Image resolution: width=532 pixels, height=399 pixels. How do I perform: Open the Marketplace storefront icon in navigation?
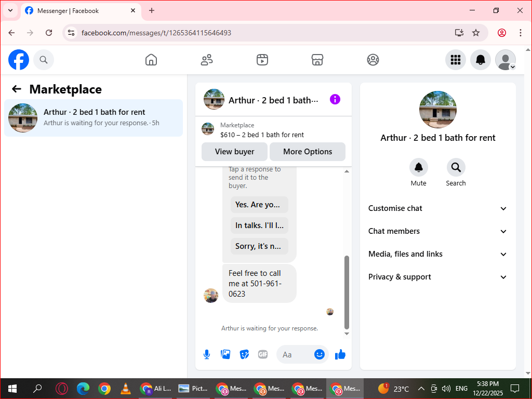click(317, 60)
